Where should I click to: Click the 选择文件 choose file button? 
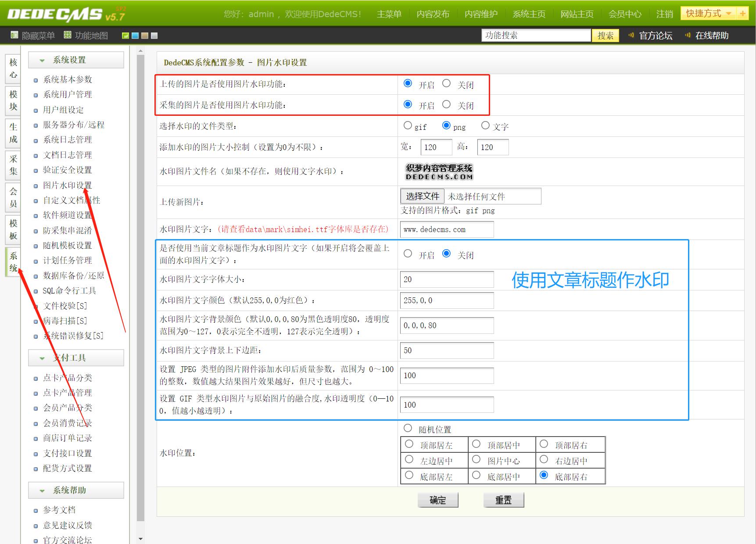click(423, 196)
